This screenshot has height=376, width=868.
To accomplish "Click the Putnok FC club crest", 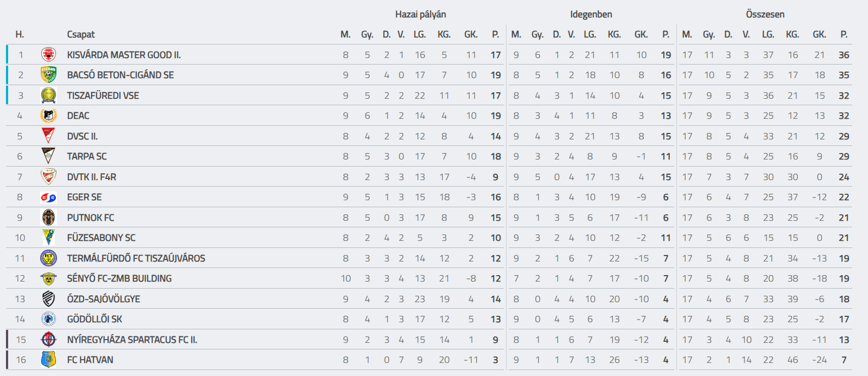I will click(x=48, y=218).
